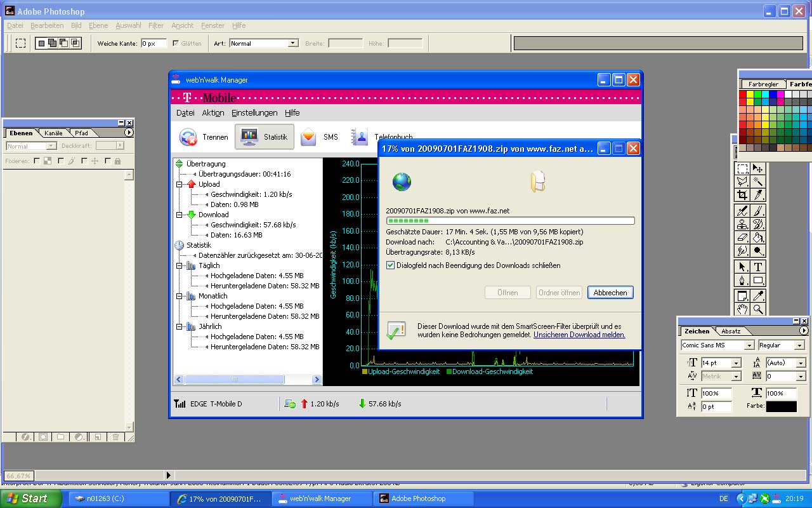Activate the Zoom magnifier tool
This screenshot has height=508, width=812.
coord(757,309)
